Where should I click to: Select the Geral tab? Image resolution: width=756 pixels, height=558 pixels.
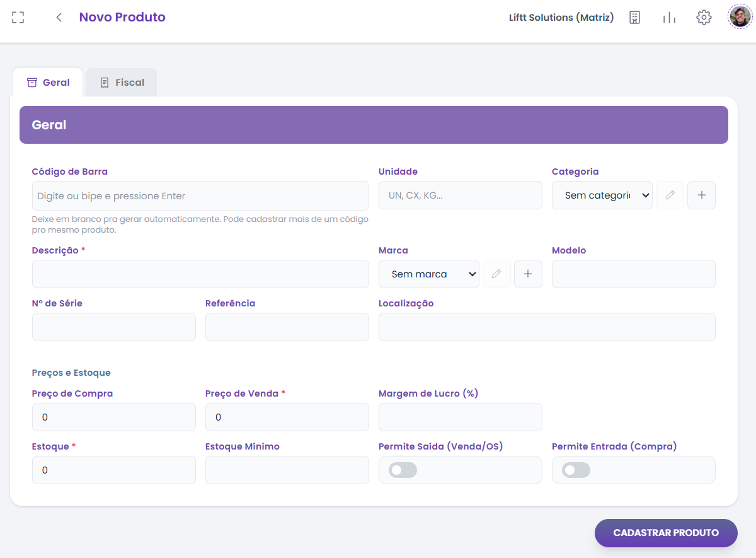pyautogui.click(x=48, y=83)
